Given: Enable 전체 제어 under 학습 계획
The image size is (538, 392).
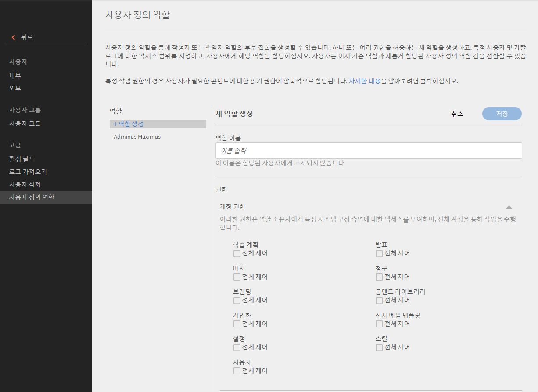Looking at the screenshot, I should click(x=237, y=254).
